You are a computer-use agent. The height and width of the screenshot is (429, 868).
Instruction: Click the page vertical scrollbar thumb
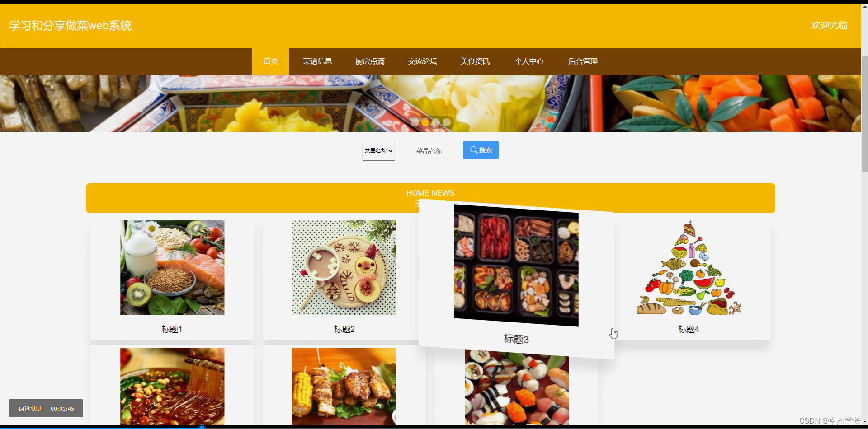point(864,114)
